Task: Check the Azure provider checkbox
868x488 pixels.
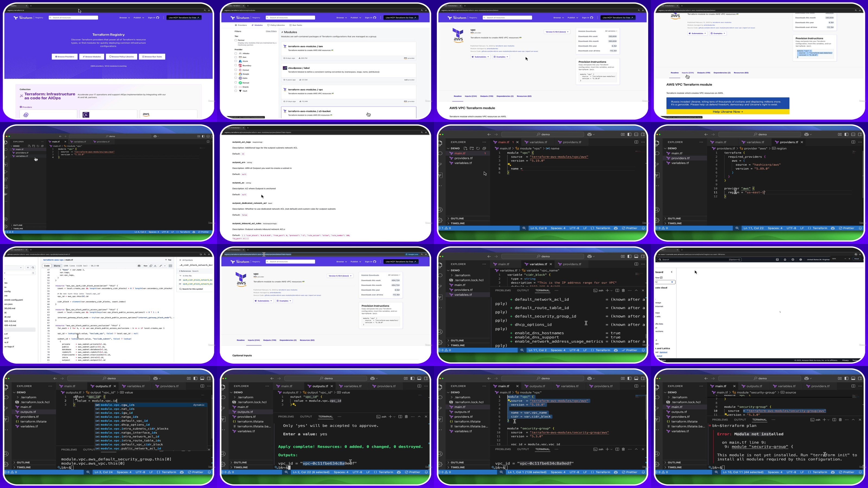Action: (x=235, y=61)
